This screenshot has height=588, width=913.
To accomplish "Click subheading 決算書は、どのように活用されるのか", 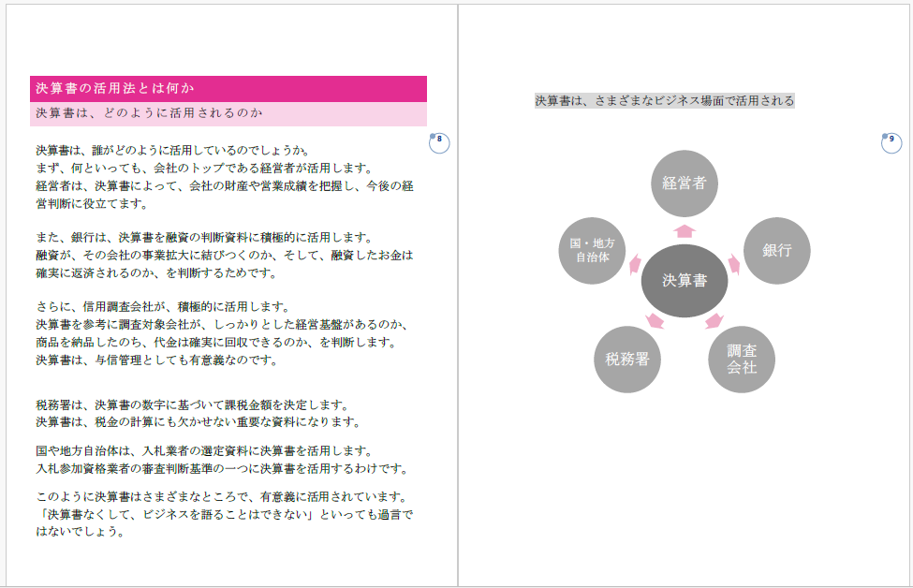I will (149, 113).
